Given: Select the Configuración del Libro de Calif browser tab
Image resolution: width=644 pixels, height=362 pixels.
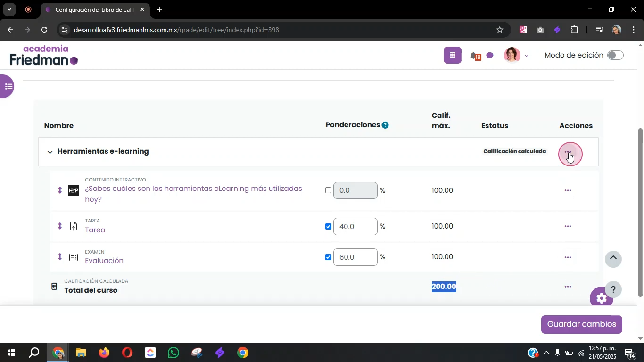Looking at the screenshot, I should coord(96,9).
